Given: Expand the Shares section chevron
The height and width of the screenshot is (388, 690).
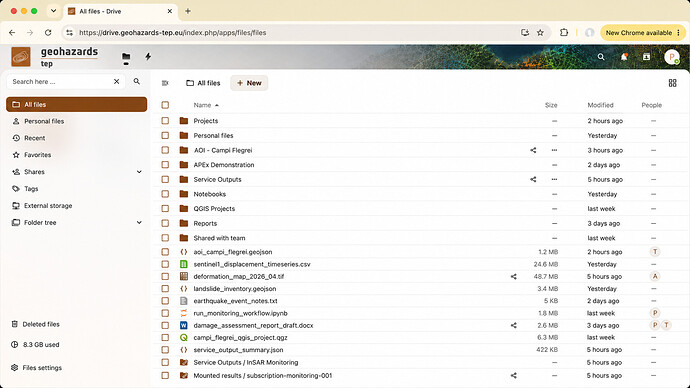Looking at the screenshot, I should coord(139,172).
